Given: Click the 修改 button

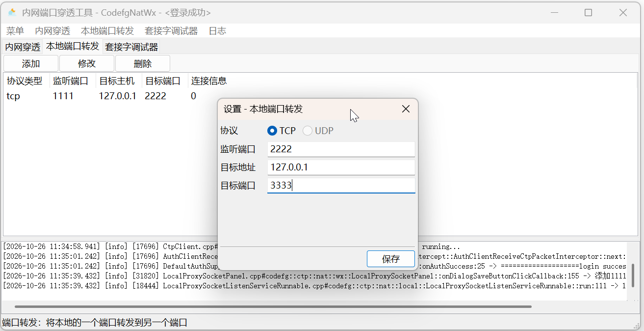Looking at the screenshot, I should tap(87, 63).
